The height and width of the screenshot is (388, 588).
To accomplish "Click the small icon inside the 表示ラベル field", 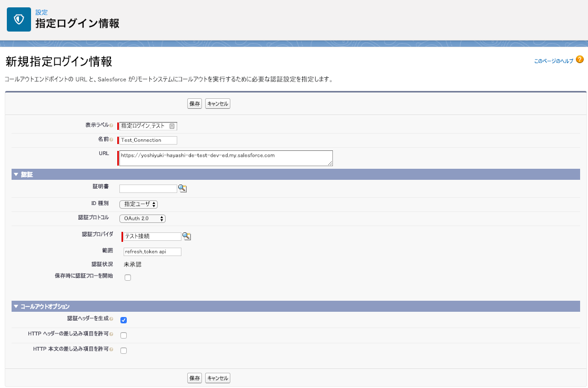I will (172, 126).
